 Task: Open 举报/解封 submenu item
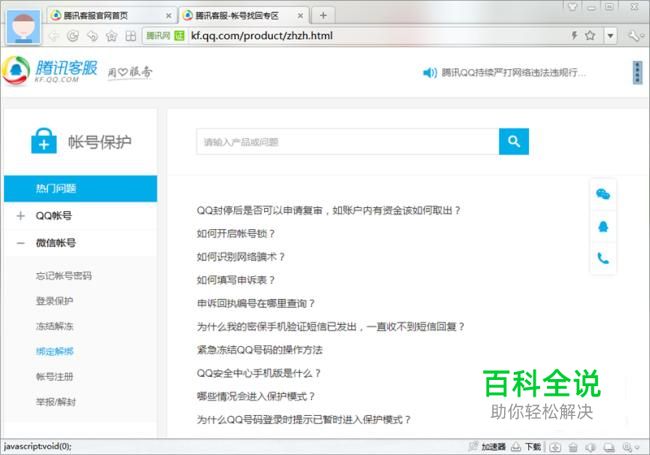[56, 402]
